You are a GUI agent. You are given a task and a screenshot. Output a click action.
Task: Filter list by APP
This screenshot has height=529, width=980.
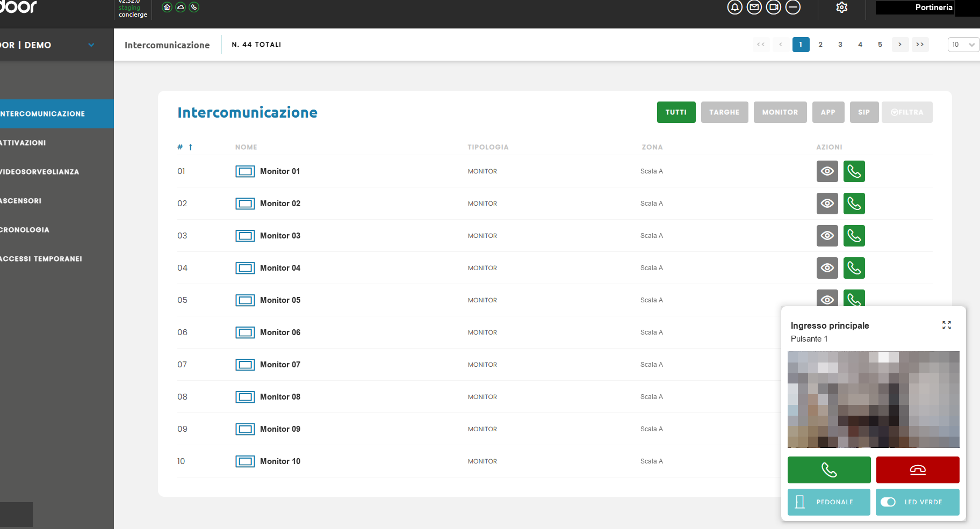click(x=828, y=112)
